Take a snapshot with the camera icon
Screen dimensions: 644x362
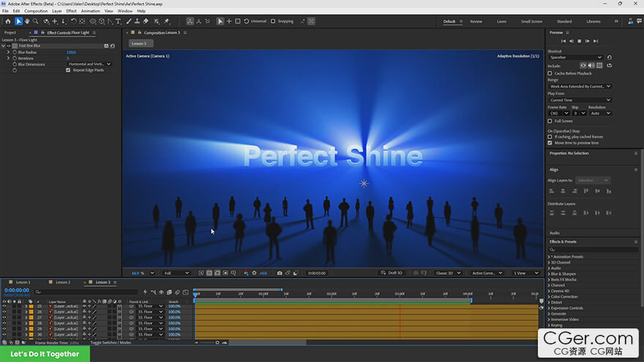pos(280,273)
